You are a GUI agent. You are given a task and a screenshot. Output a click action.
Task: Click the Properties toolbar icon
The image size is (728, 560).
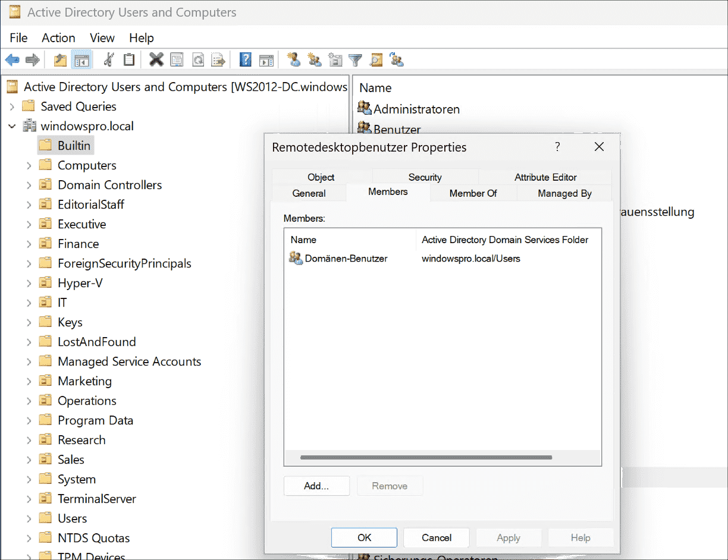click(177, 59)
